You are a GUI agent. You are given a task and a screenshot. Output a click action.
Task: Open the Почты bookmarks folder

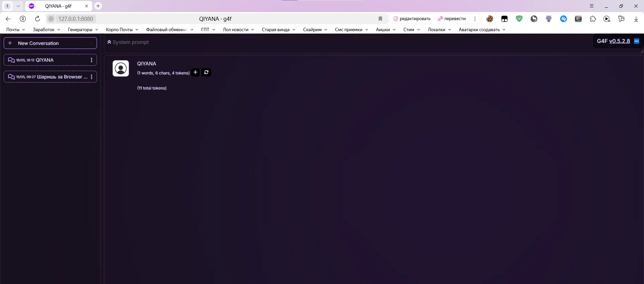pyautogui.click(x=15, y=30)
